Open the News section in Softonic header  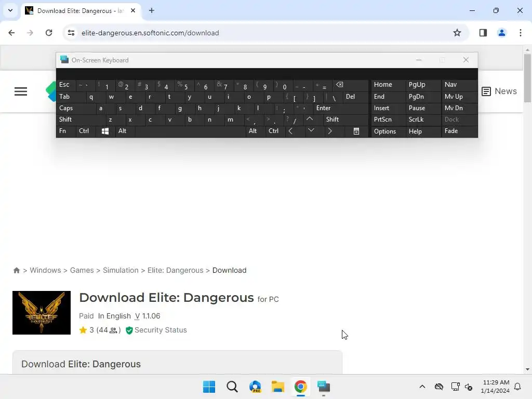click(499, 91)
